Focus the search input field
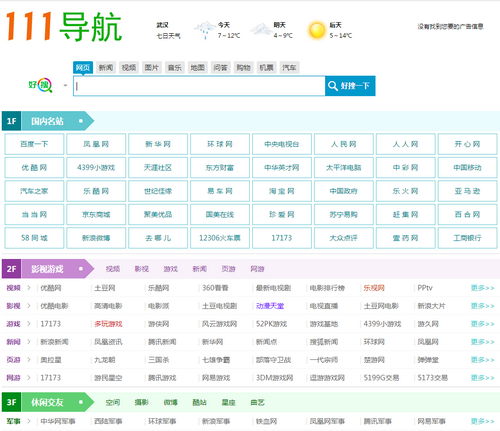Viewport: 500px width, 431px height. pos(199,86)
